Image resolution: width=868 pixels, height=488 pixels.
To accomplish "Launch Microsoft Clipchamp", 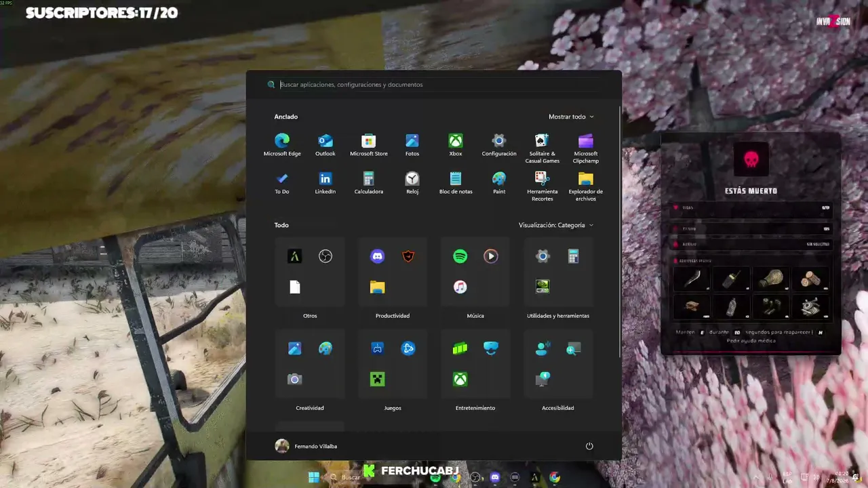I will pos(586,148).
